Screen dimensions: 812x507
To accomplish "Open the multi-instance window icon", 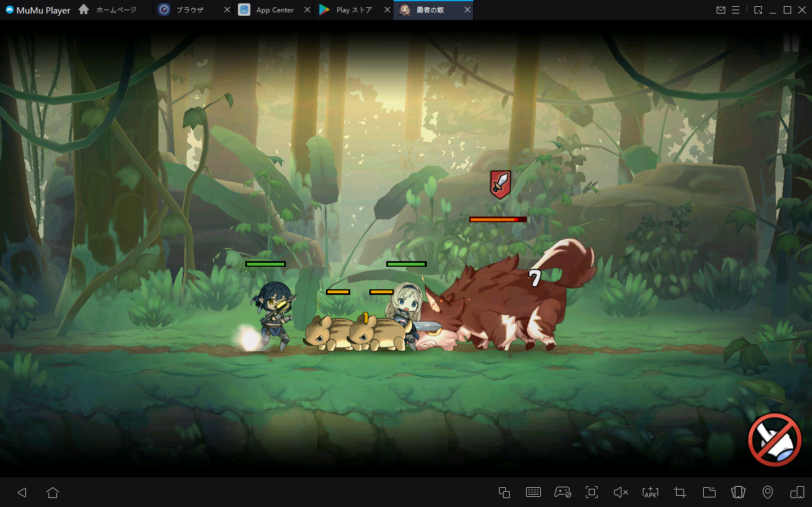I will 504,492.
